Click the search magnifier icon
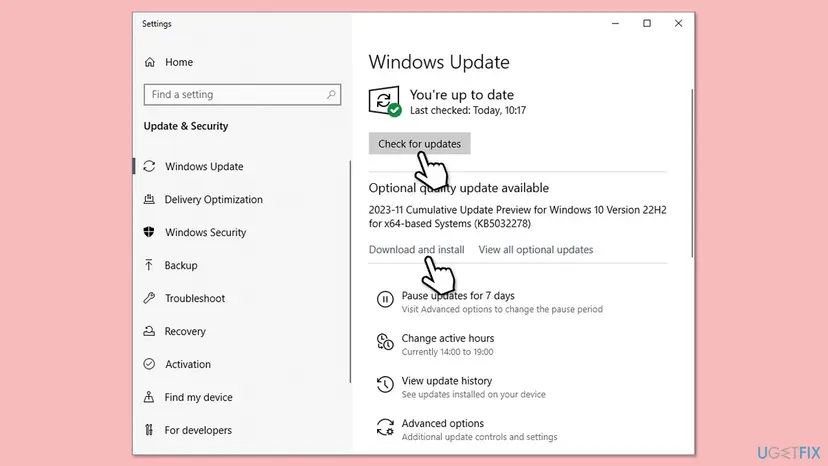828x466 pixels. [x=331, y=95]
